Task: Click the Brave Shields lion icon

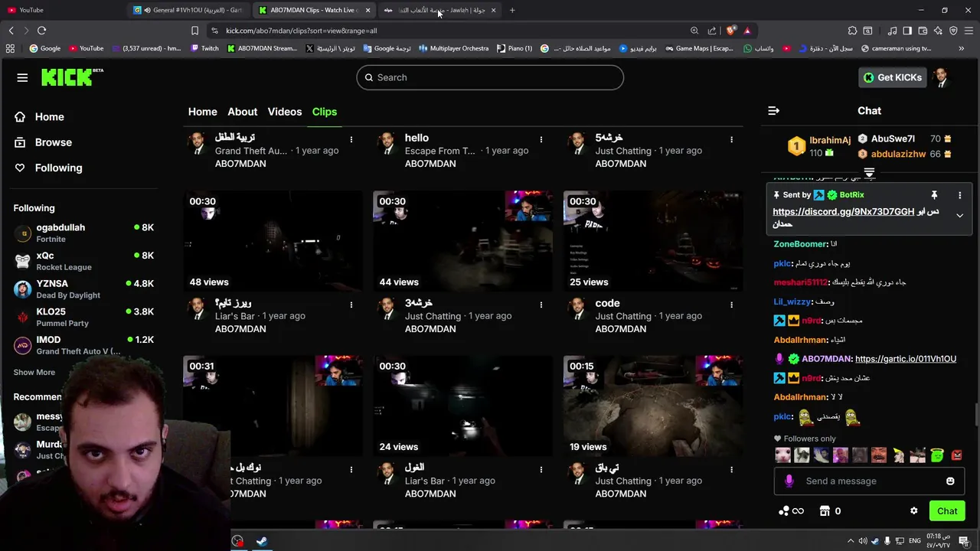Action: (x=731, y=31)
